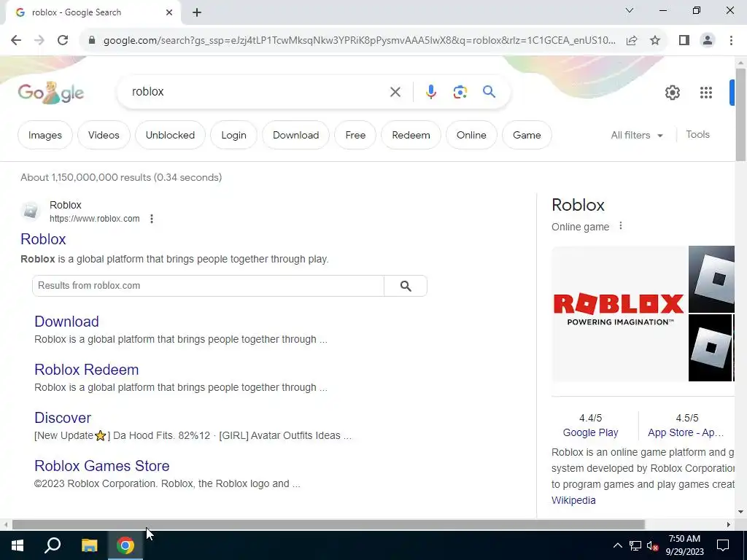Click the vertical scrollbar thumb
Screen dimensions: 747x560
(x=740, y=114)
